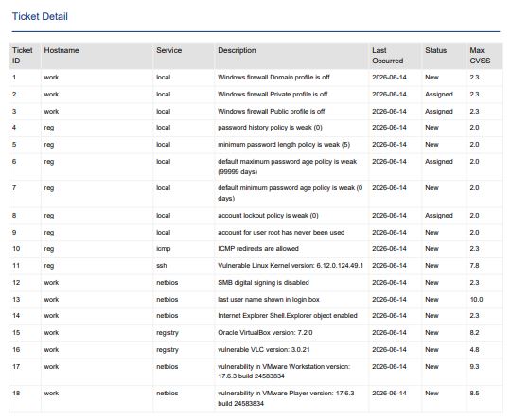Screen dimensions: 511x420
Task: Click the Hostname column header
Action: (x=62, y=50)
